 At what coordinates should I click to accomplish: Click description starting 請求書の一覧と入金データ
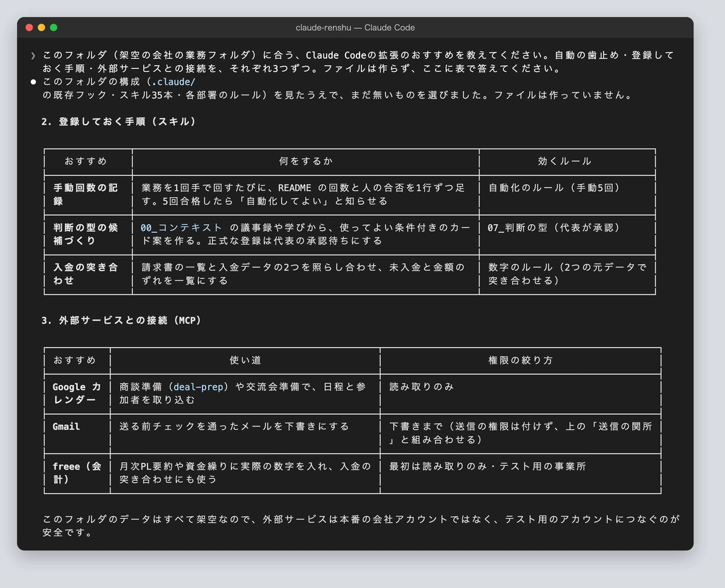303,274
